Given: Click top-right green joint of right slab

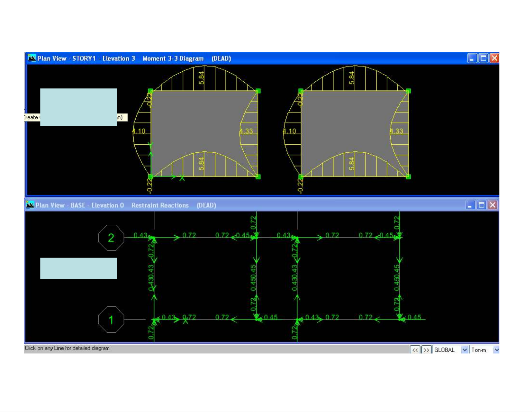Looking at the screenshot, I should coord(408,91).
